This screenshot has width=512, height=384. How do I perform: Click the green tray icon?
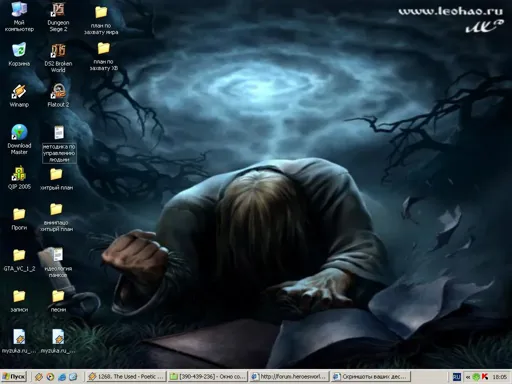point(476,377)
